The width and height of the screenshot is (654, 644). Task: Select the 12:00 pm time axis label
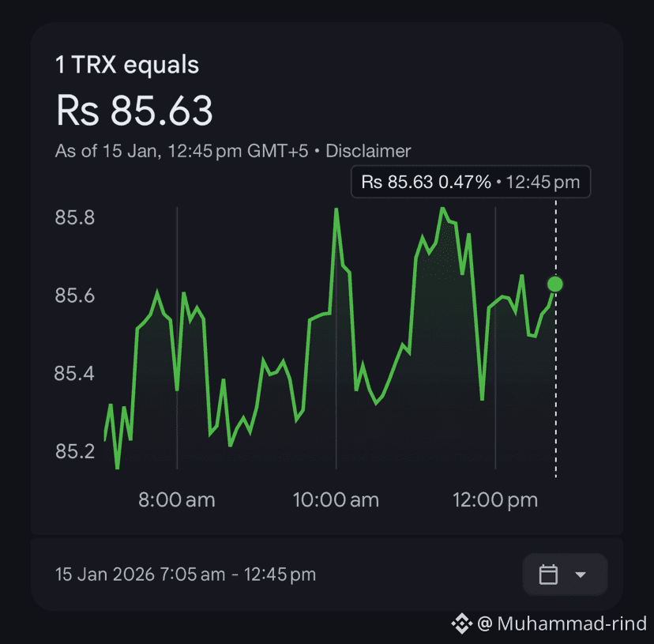pyautogui.click(x=495, y=500)
